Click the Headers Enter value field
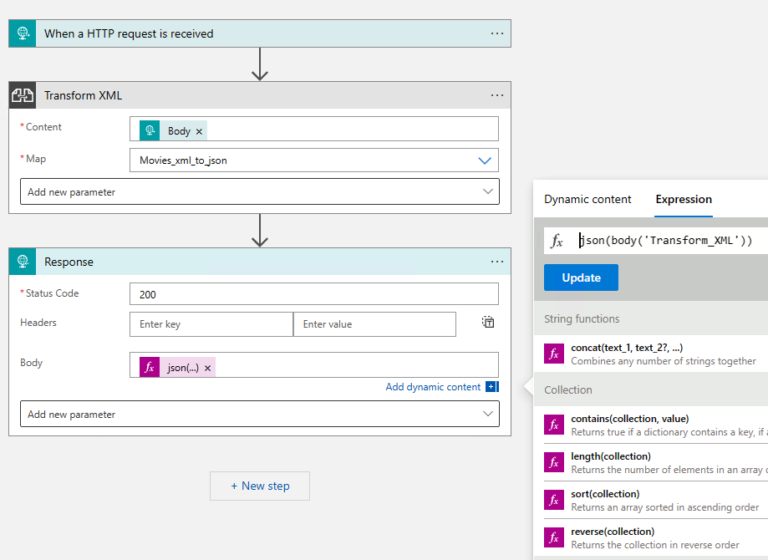The height and width of the screenshot is (560, 768). tap(375, 324)
